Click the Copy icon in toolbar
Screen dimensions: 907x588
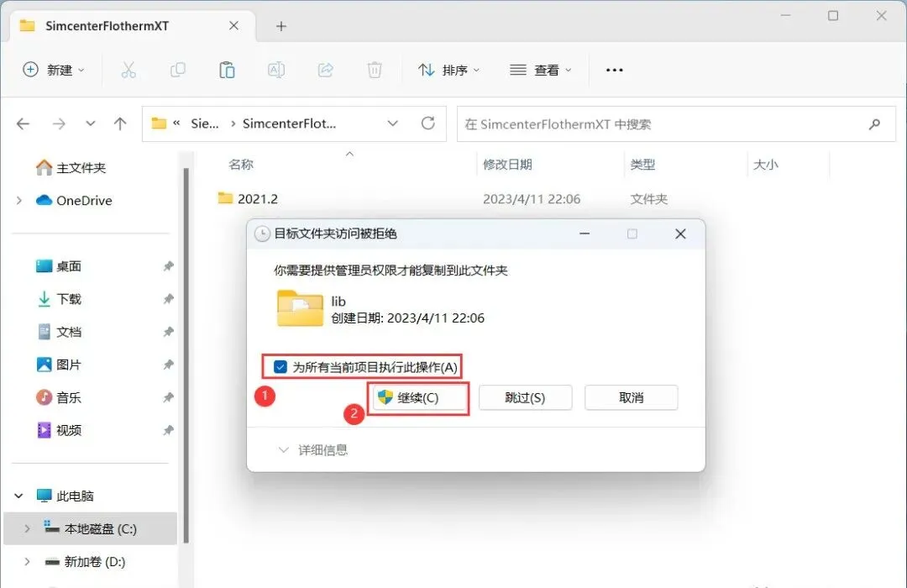[177, 70]
